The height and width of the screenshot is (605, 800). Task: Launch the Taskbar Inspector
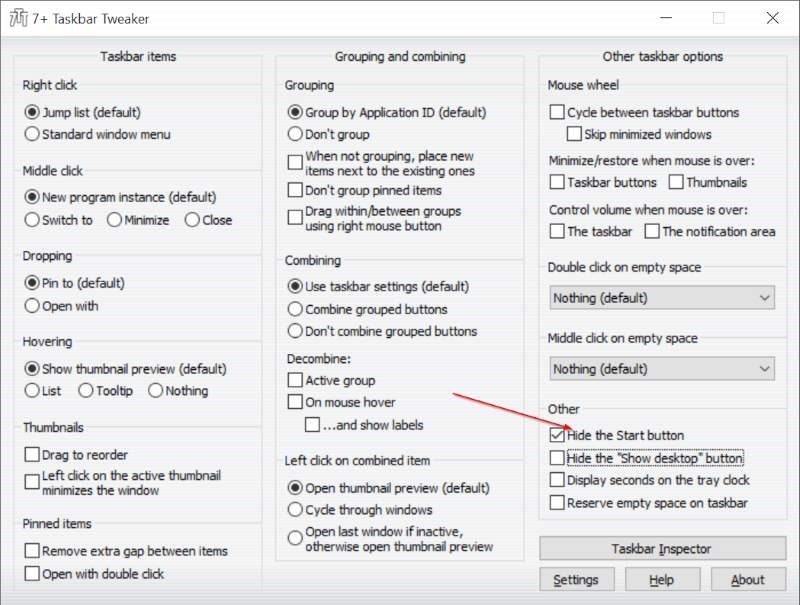pyautogui.click(x=662, y=548)
